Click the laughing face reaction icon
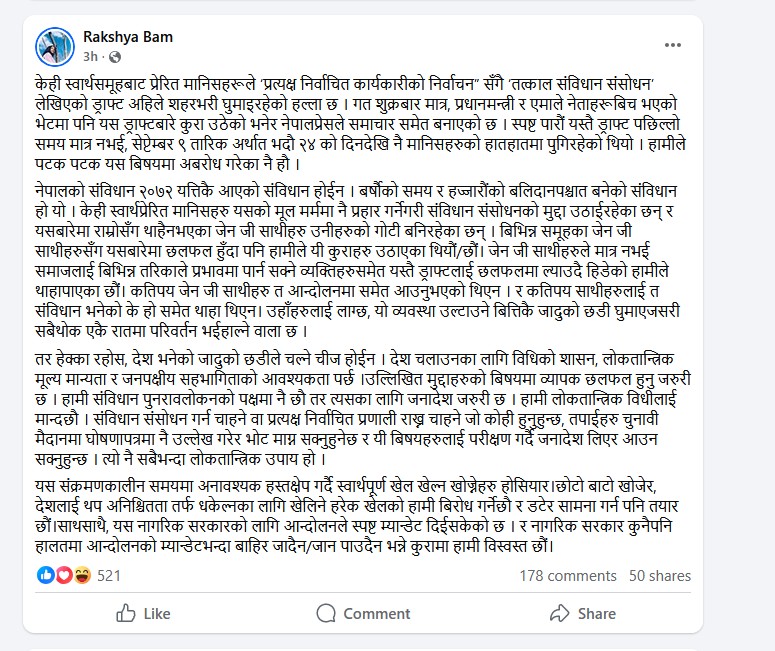Viewport: 775px width, 651px height. pos(80,575)
